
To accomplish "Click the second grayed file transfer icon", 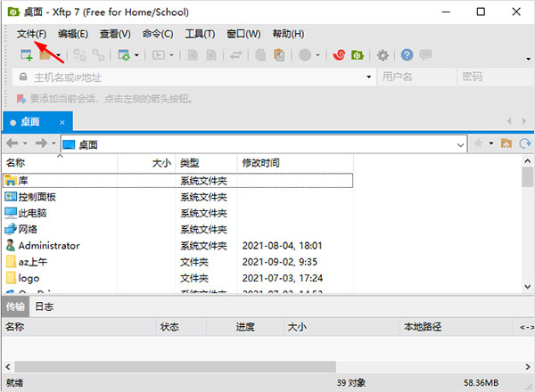I will tap(211, 55).
